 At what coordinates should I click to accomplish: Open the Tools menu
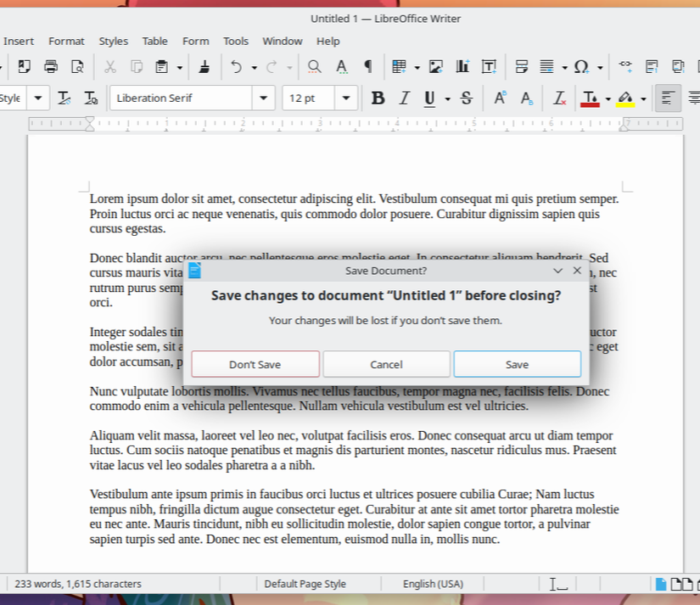point(236,41)
